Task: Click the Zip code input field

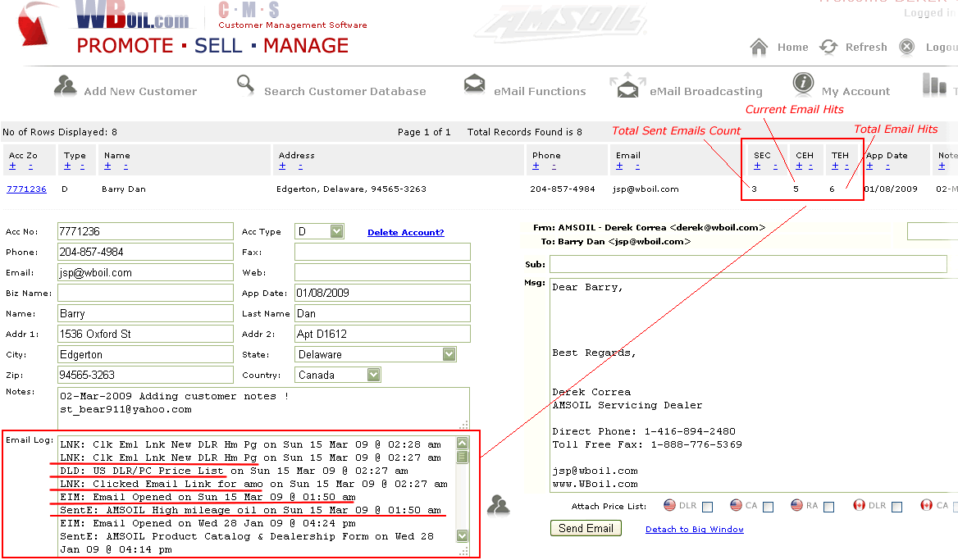Action: 145,375
